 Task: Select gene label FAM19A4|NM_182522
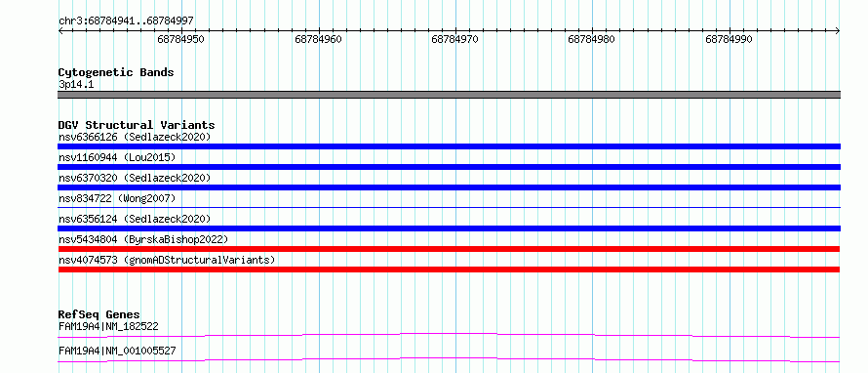(108, 326)
